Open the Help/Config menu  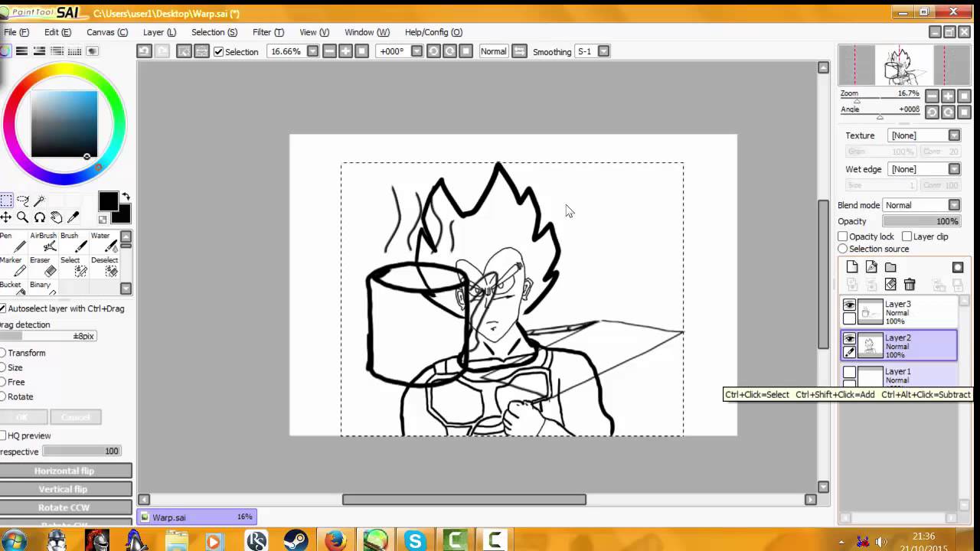(x=433, y=32)
